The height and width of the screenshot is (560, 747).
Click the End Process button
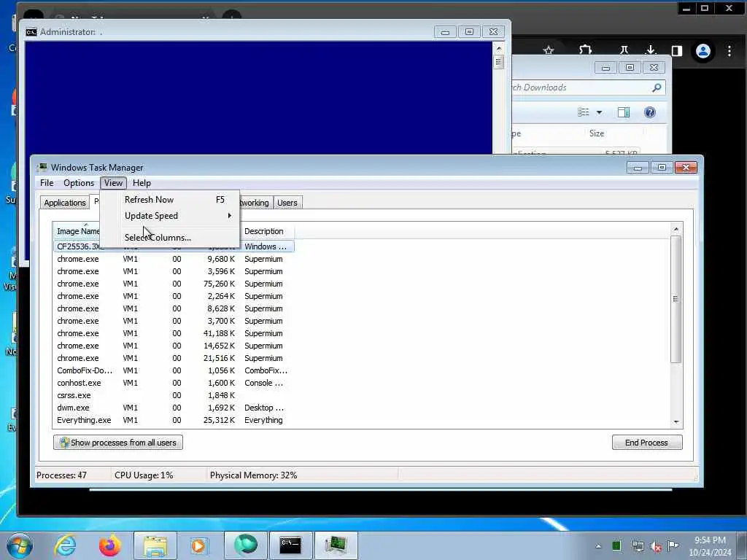647,443
